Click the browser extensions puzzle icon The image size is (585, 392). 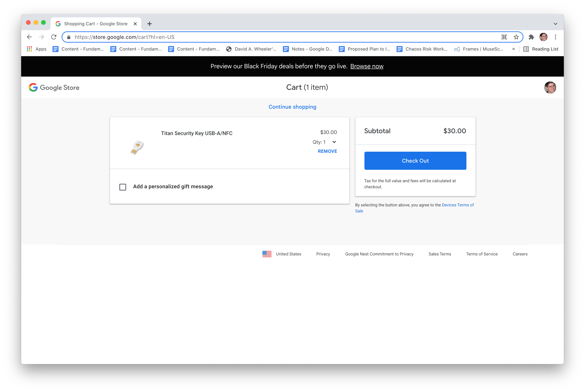click(532, 37)
